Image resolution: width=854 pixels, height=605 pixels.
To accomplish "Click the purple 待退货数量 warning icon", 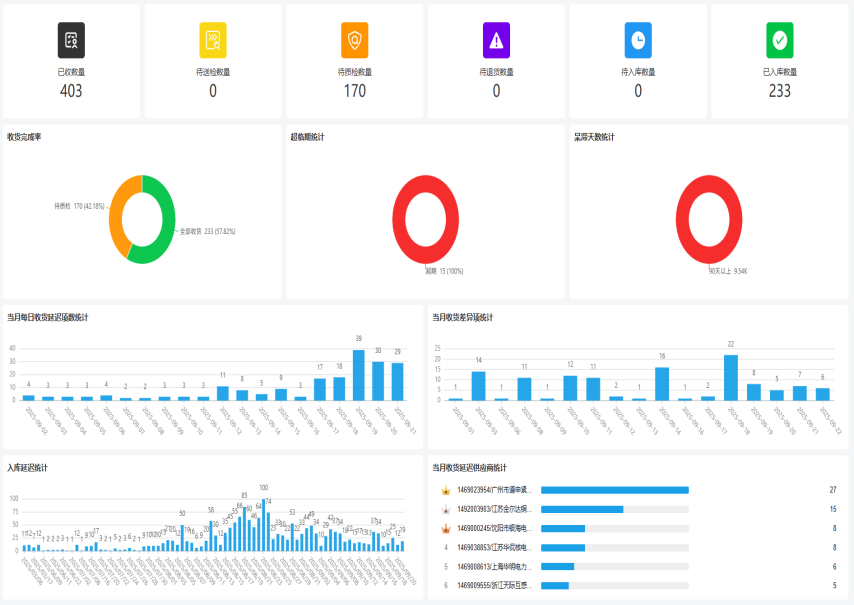I will 497,40.
